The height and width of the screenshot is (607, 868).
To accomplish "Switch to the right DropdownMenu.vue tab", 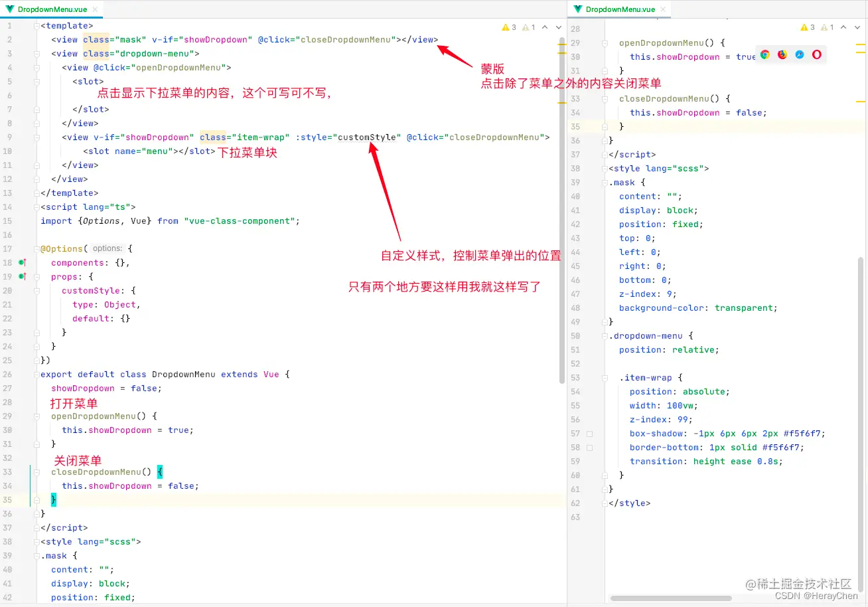I will (x=620, y=9).
